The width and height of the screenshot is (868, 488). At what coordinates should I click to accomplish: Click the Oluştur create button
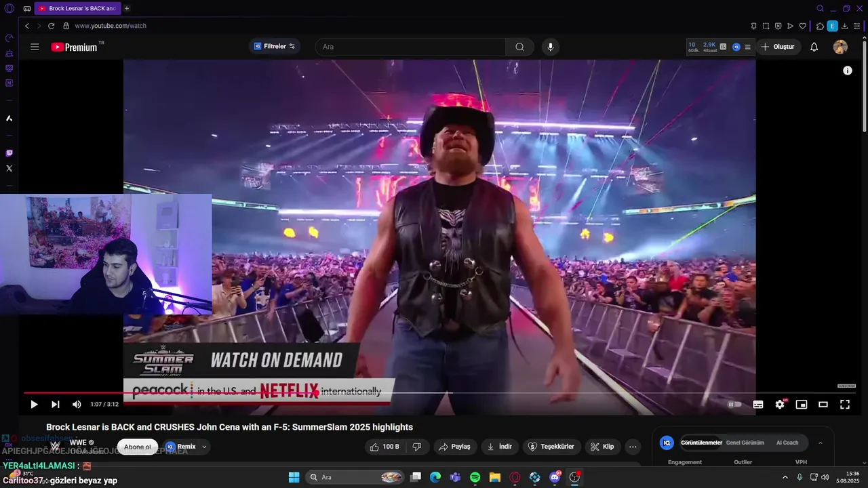click(778, 47)
